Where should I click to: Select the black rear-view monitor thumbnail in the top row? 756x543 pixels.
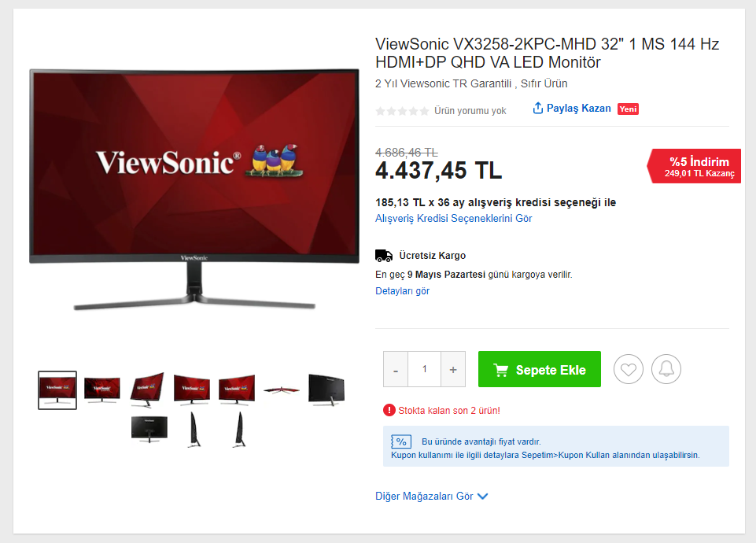point(327,390)
